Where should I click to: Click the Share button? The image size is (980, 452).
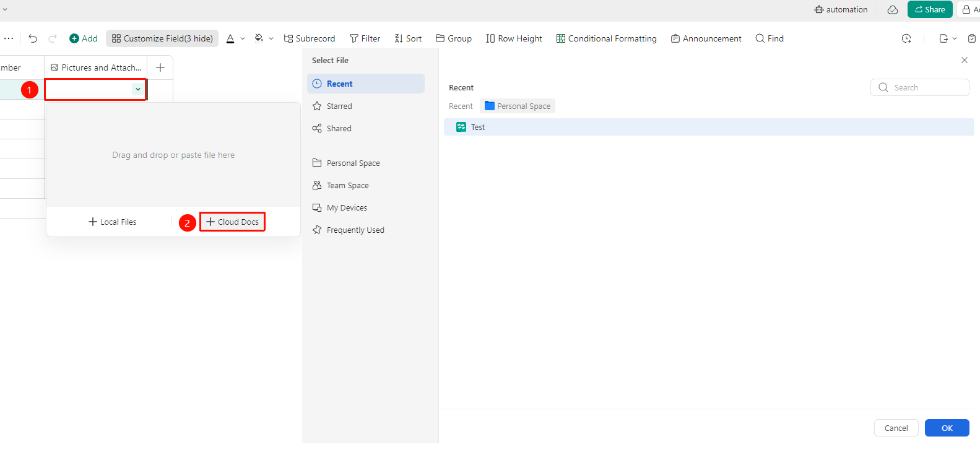930,9
